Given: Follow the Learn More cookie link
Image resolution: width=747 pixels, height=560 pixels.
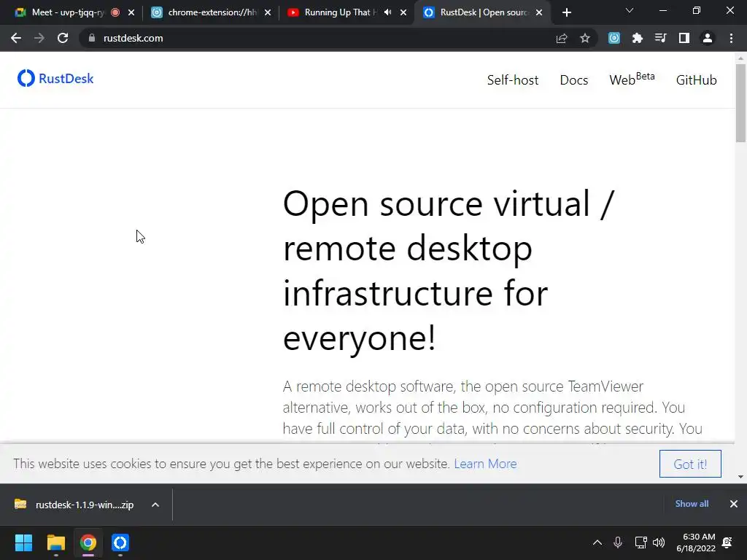Looking at the screenshot, I should (x=485, y=464).
